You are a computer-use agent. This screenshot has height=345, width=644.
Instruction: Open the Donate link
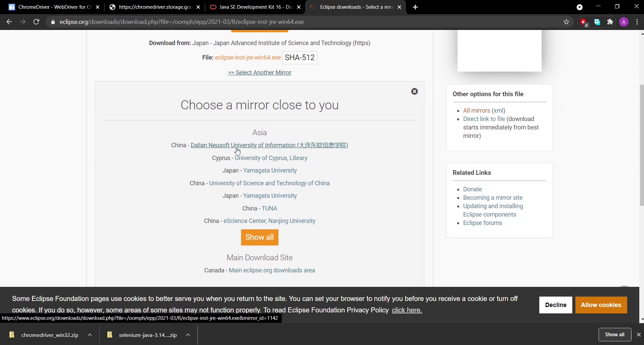pyautogui.click(x=472, y=189)
